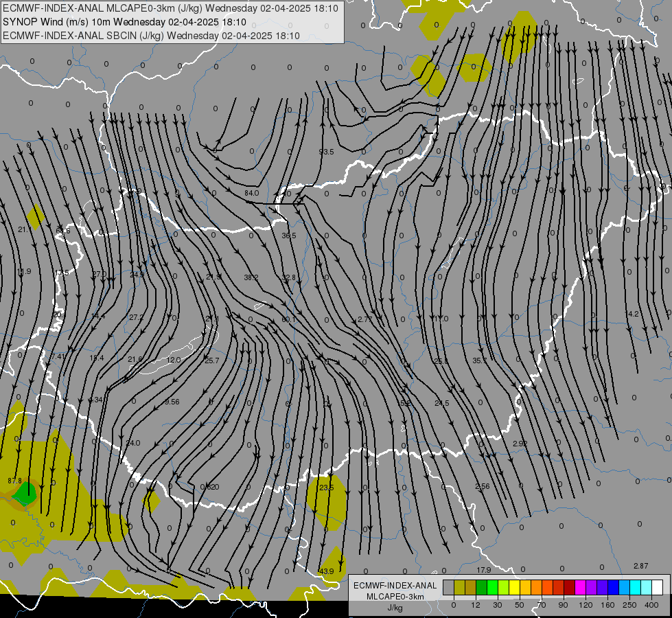Click the map value 7.41
The width and height of the screenshot is (672, 618).
(x=58, y=357)
